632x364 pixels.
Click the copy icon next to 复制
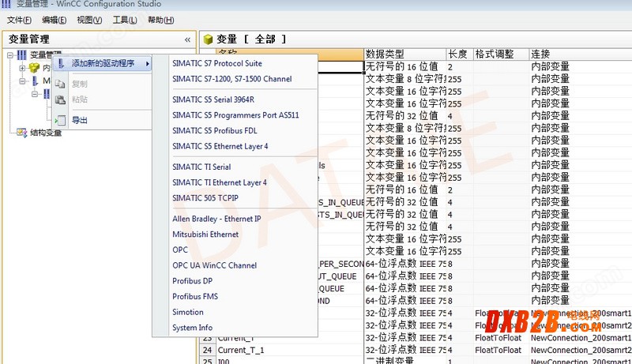(60, 84)
